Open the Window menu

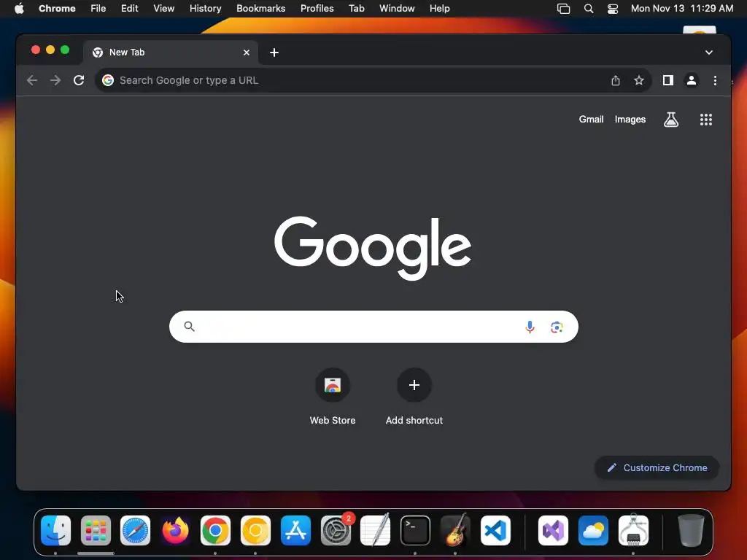[x=397, y=9]
